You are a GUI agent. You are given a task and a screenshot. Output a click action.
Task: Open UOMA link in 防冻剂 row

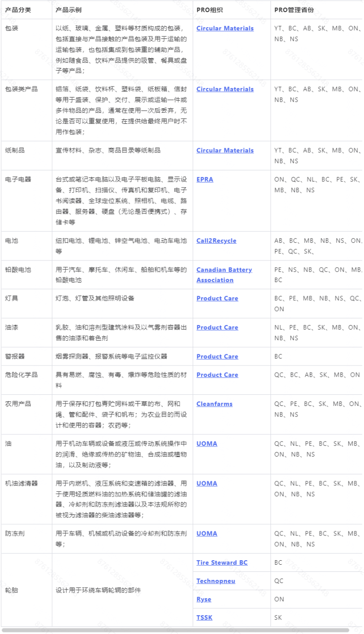click(207, 533)
